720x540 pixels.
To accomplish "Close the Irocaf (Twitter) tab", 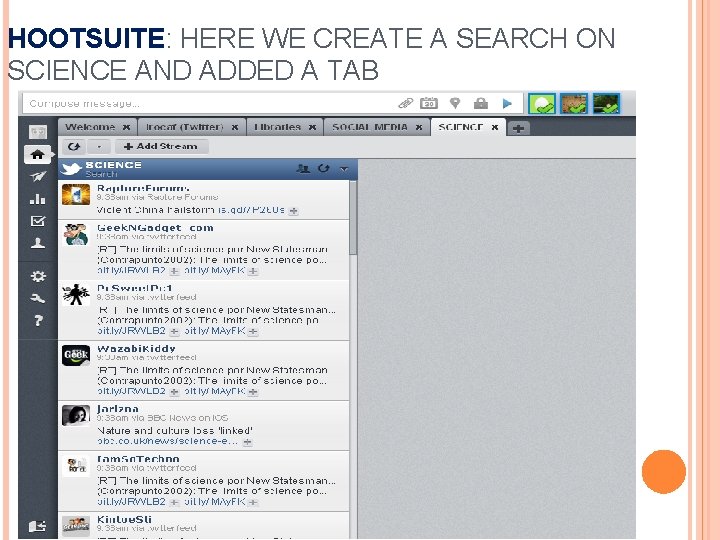I will tap(235, 128).
